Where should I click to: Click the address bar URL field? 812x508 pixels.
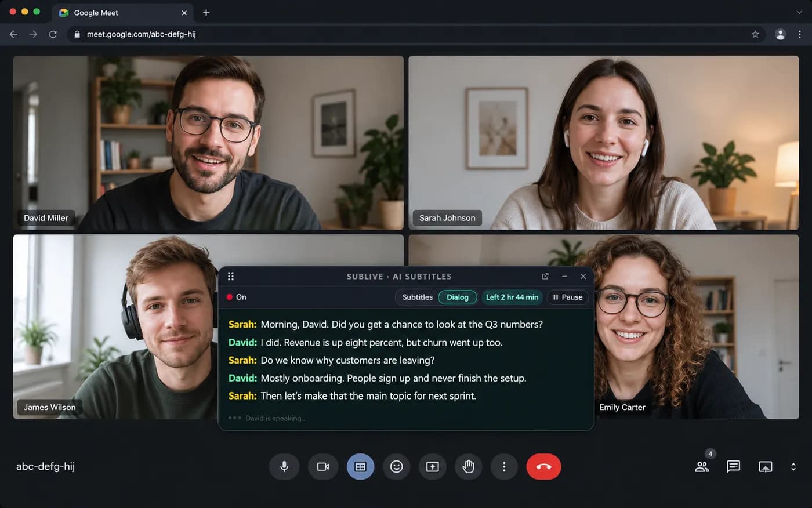(x=418, y=34)
